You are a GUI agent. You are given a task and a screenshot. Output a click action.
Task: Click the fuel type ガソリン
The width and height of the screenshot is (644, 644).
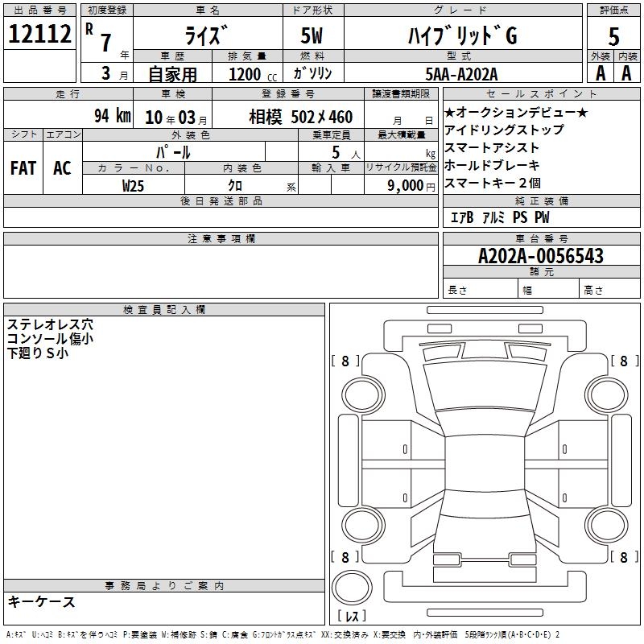click(312, 73)
